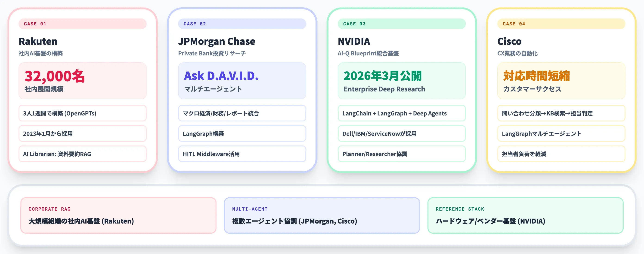Click the CX業務の自動化 subtitle
The image size is (644, 254).
tap(517, 53)
